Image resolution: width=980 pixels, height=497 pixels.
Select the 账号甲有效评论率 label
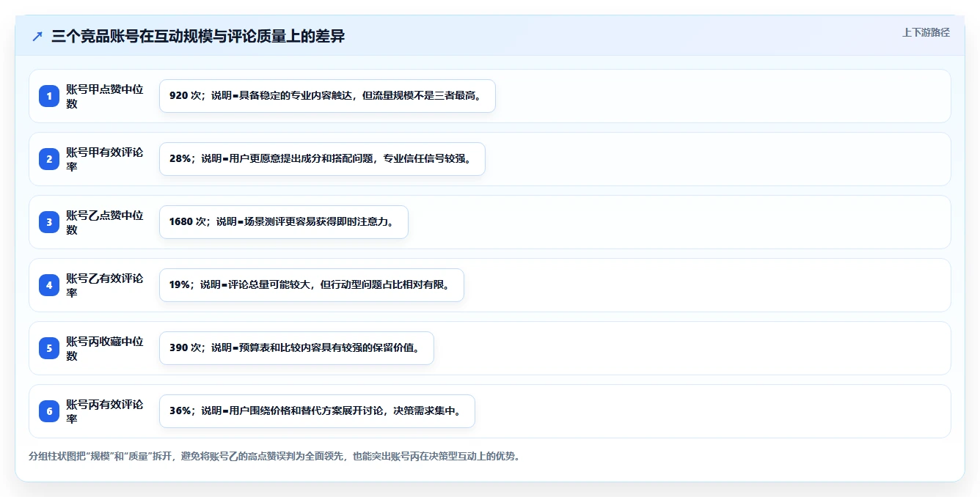105,159
